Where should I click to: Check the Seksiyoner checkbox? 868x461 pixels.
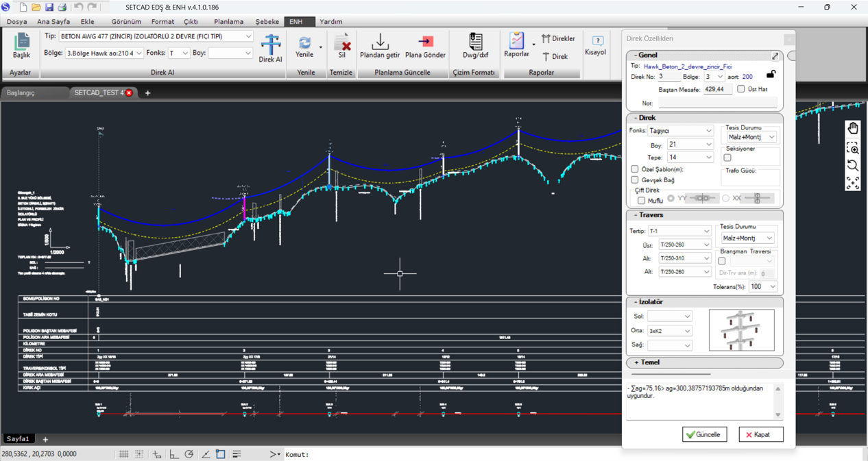pos(727,158)
